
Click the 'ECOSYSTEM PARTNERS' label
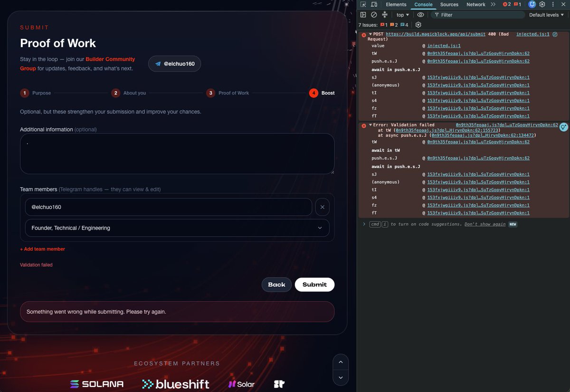pos(177,363)
